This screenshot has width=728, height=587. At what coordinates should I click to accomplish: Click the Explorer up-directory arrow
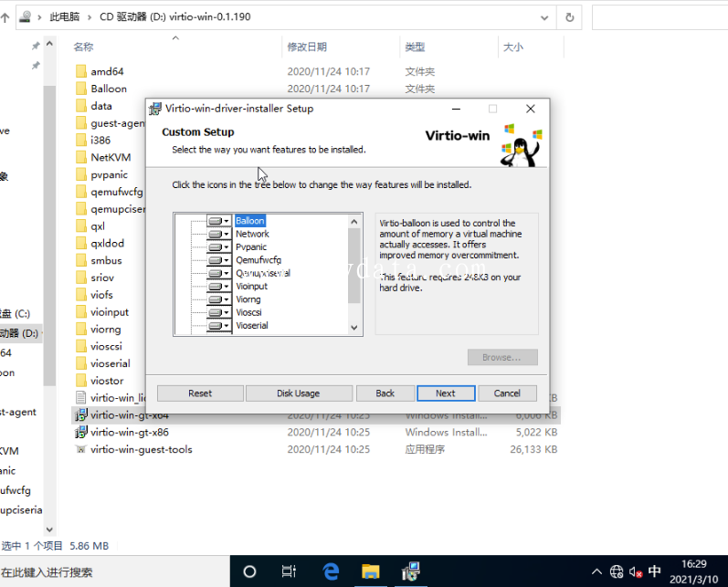click(5, 17)
